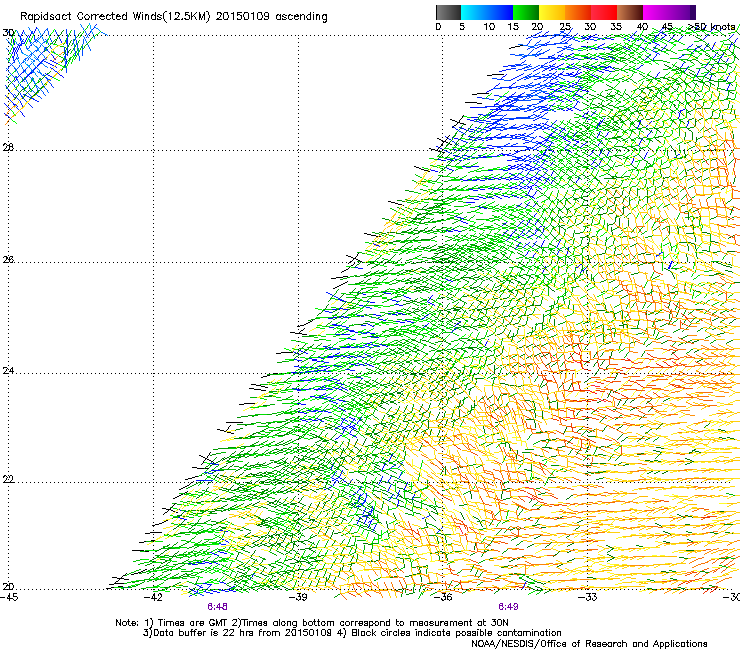Click the latitude label '26' on left axis

(x=8, y=260)
